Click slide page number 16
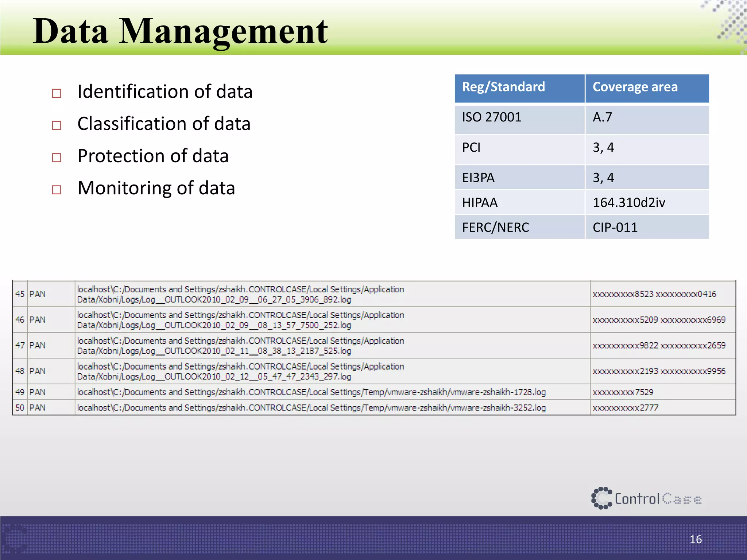This screenshot has height=560, width=747. tap(696, 539)
